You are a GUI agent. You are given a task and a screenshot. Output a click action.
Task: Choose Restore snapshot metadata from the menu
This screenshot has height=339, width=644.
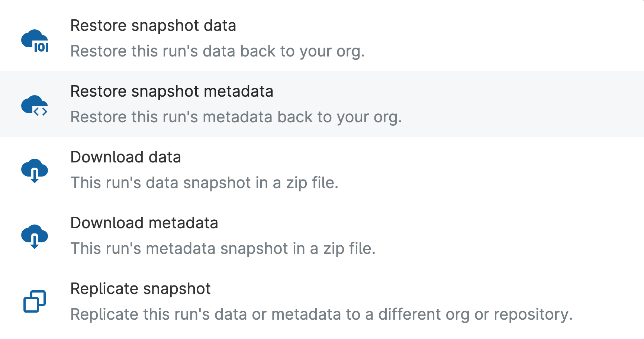172,91
